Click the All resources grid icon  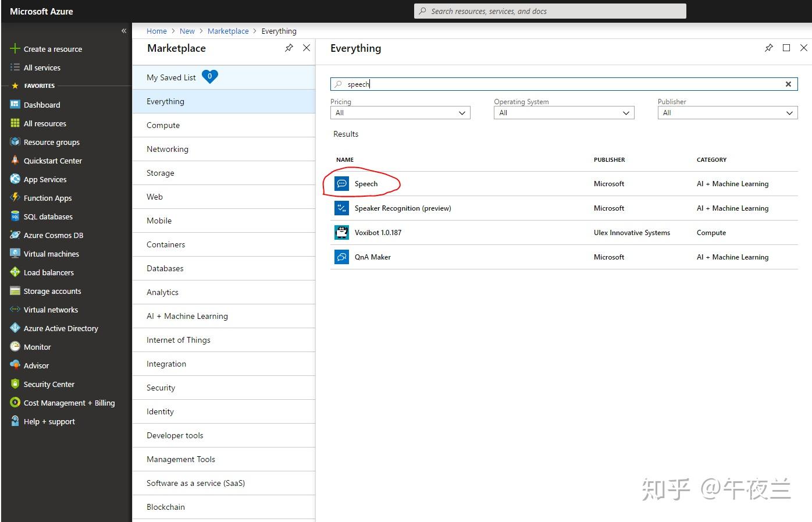[x=15, y=123]
